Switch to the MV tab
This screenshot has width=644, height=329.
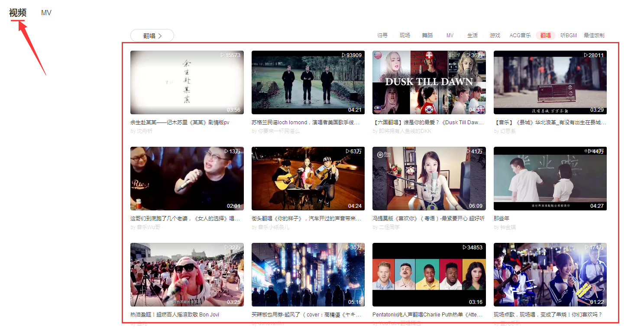(x=46, y=13)
